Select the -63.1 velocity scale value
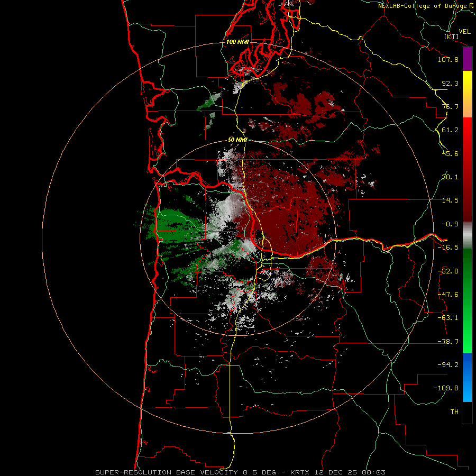The height and width of the screenshot is (476, 476). click(448, 318)
